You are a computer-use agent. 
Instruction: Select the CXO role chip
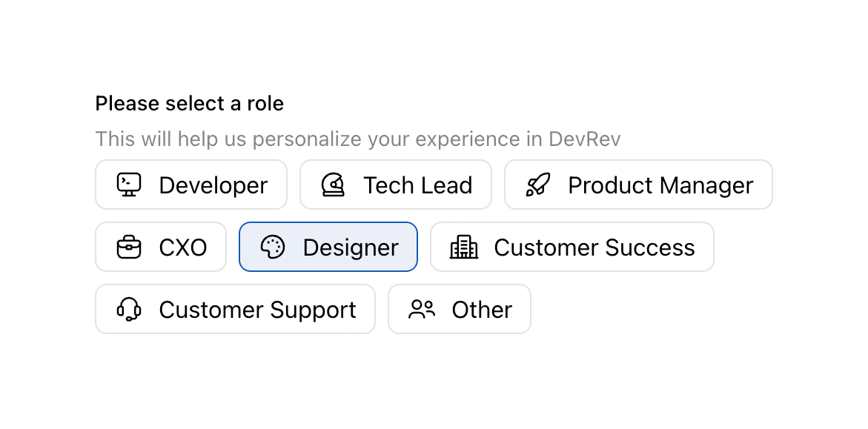(161, 247)
